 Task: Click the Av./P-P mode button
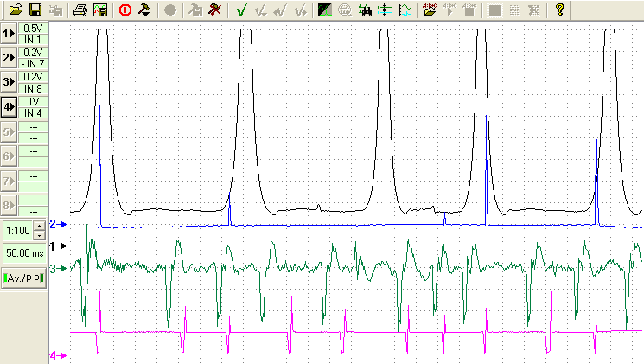point(24,278)
